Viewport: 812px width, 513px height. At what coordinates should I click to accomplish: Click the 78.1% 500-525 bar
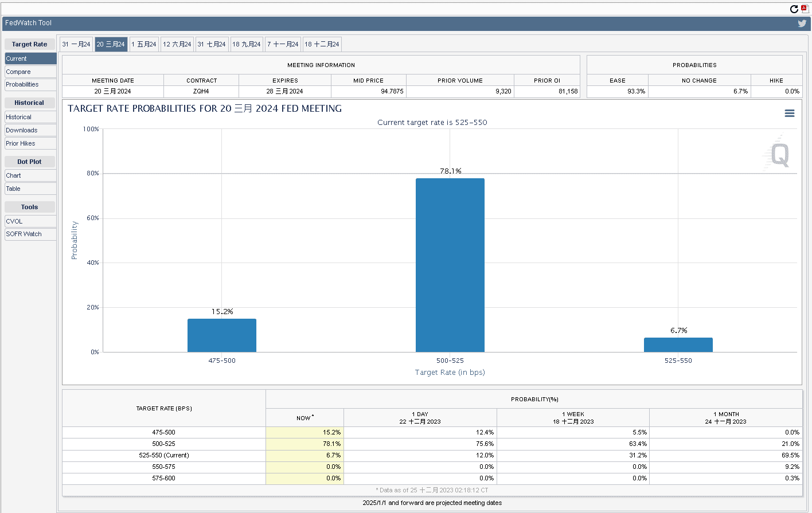(x=450, y=265)
